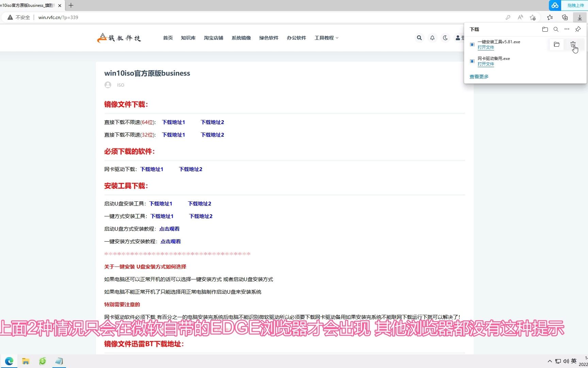Click the ISO author avatar
This screenshot has width=588, height=368.
pyautogui.click(x=108, y=85)
